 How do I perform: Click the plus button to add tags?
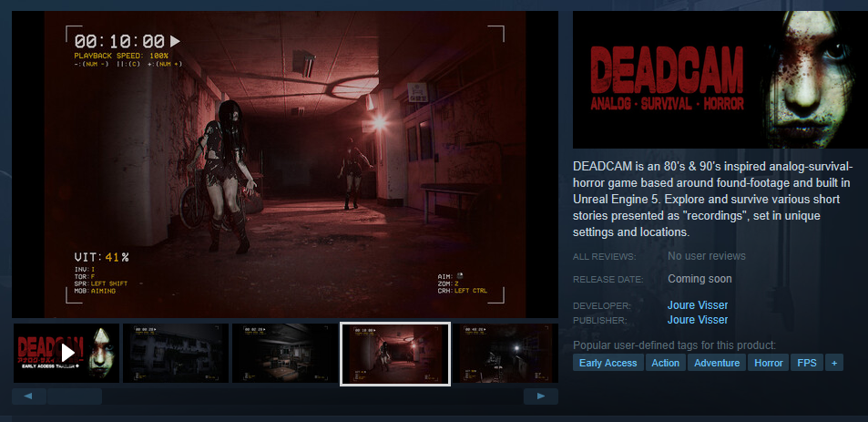[834, 363]
